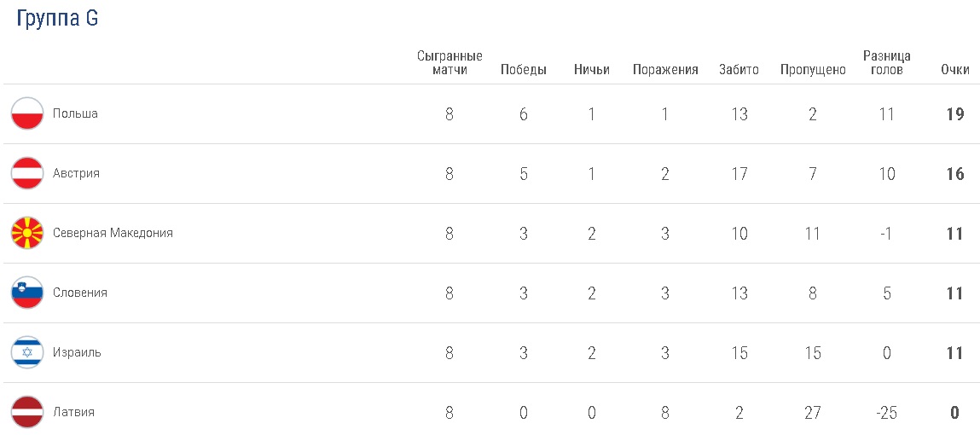Open the Латвия team link
980x435 pixels.
pyautogui.click(x=73, y=412)
